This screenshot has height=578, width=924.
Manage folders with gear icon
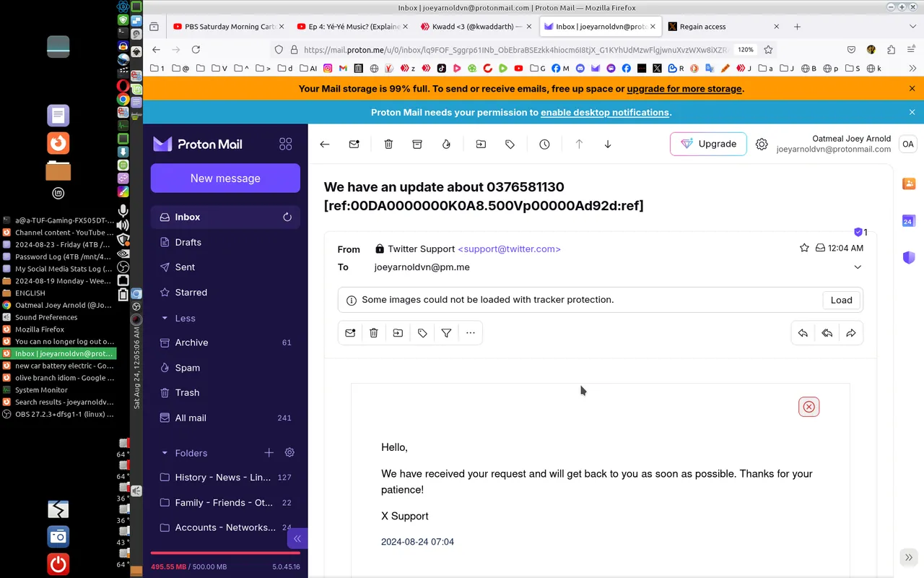click(x=289, y=453)
